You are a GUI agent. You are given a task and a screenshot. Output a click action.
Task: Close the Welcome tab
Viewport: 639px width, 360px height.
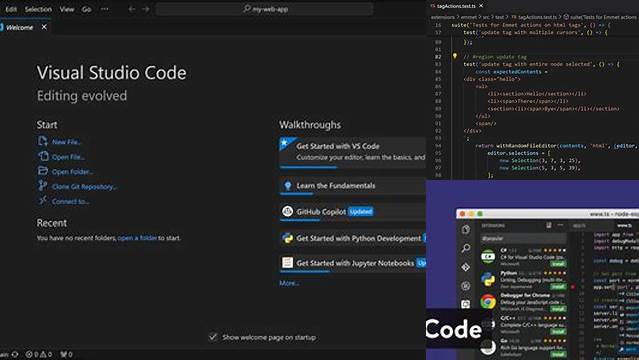[44, 27]
